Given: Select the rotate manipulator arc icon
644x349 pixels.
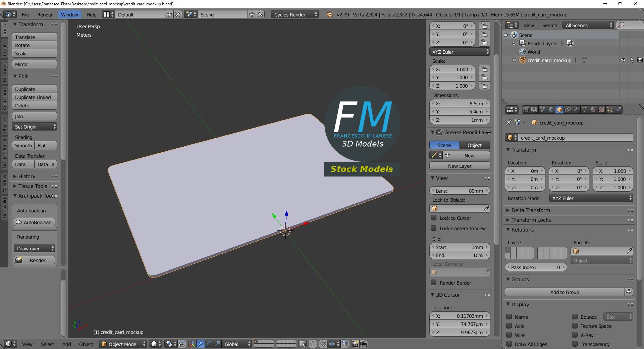Looking at the screenshot, I should (209, 344).
